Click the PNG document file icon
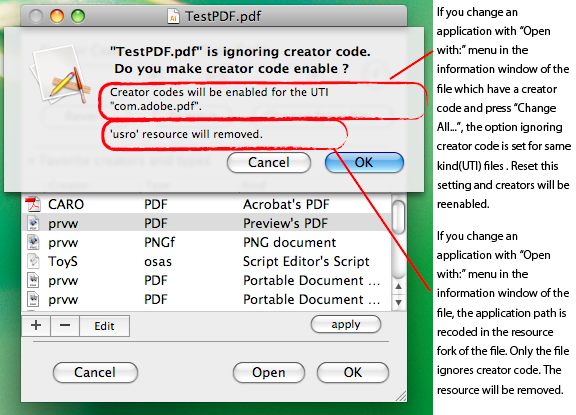 coord(33,242)
